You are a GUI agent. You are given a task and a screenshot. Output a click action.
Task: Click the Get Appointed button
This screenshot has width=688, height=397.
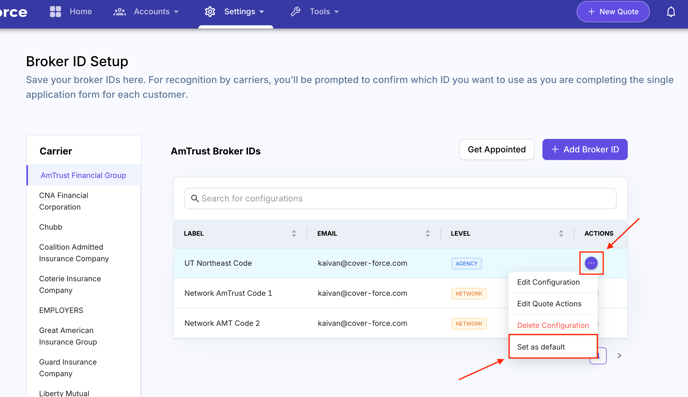coord(497,150)
